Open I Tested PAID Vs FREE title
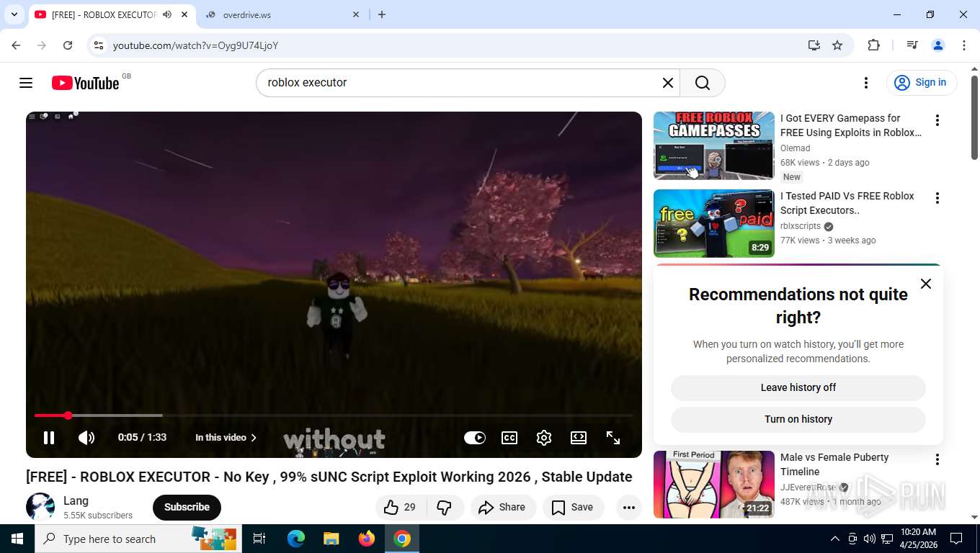Screen dimensions: 980x553 pos(847,203)
